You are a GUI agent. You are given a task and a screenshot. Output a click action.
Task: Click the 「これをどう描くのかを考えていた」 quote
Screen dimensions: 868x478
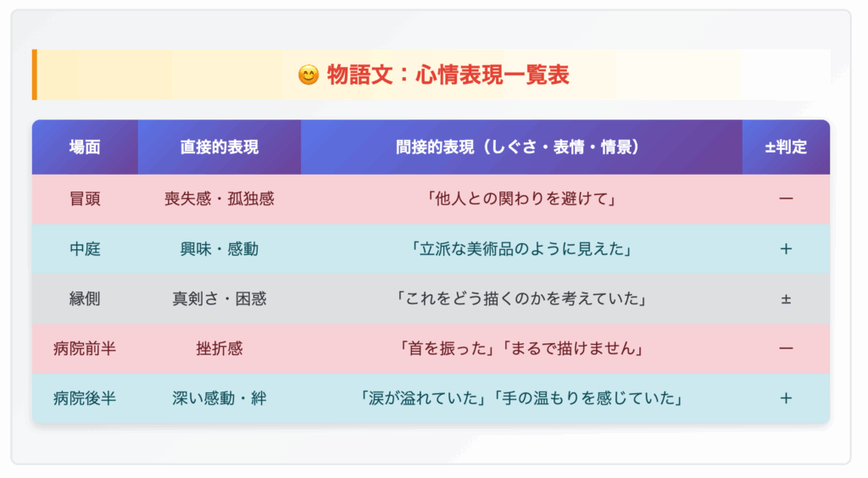[521, 298]
